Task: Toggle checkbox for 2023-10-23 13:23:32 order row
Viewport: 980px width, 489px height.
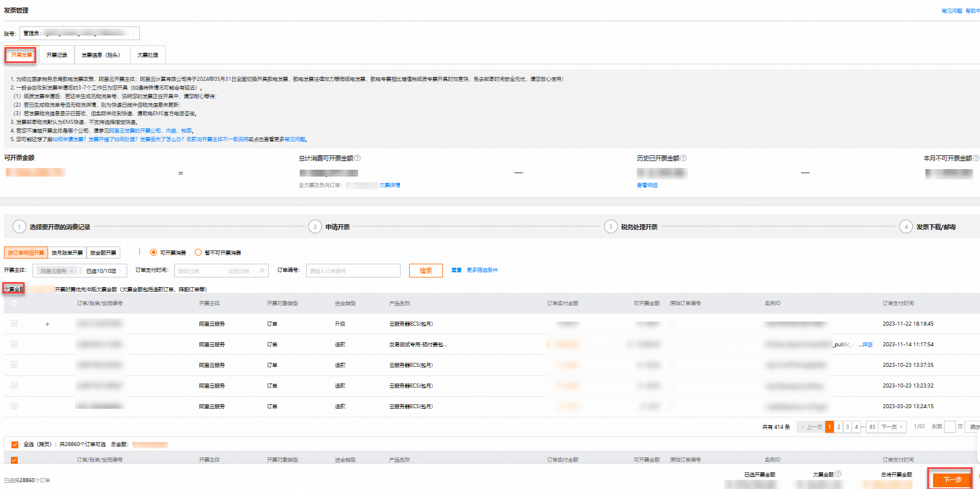Action: pos(14,385)
